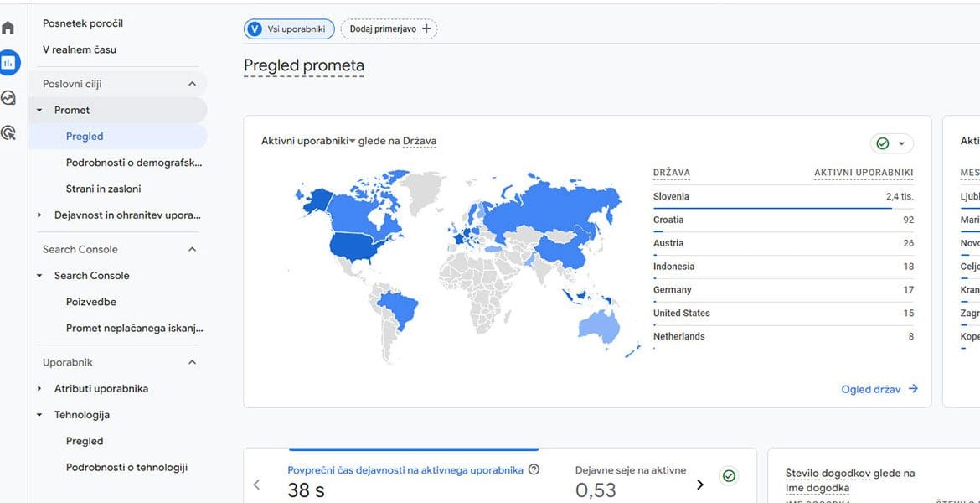Click the next metric arrow on the card

[700, 485]
